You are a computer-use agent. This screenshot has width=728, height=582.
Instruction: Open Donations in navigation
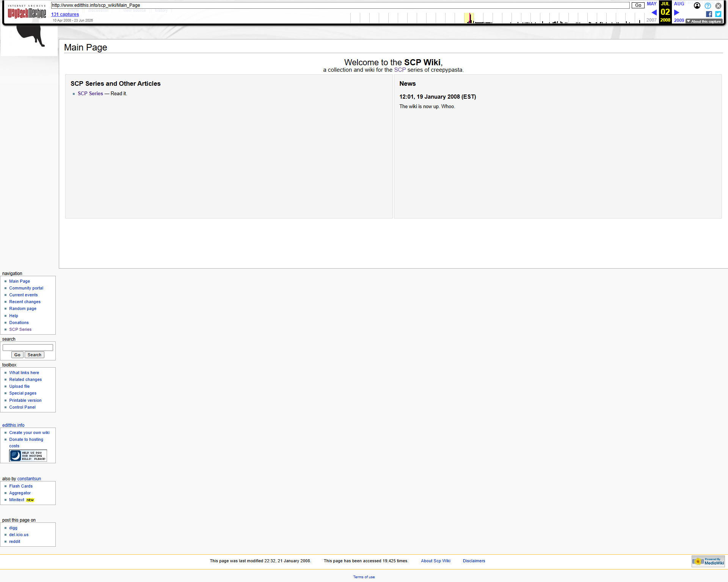tap(19, 323)
